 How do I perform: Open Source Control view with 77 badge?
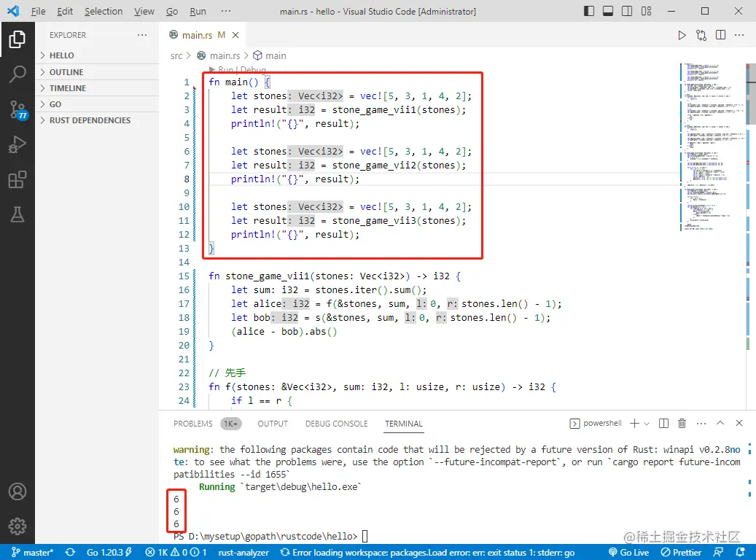click(x=17, y=110)
